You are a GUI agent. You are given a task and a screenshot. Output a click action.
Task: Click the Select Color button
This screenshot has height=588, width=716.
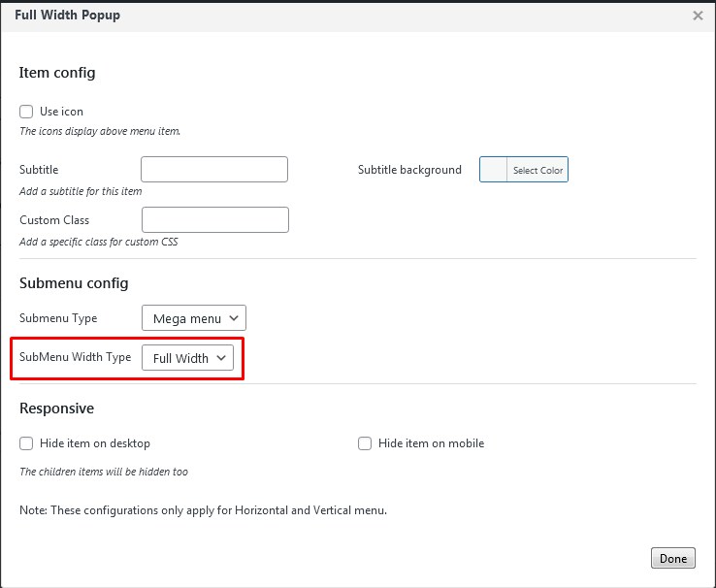point(537,170)
